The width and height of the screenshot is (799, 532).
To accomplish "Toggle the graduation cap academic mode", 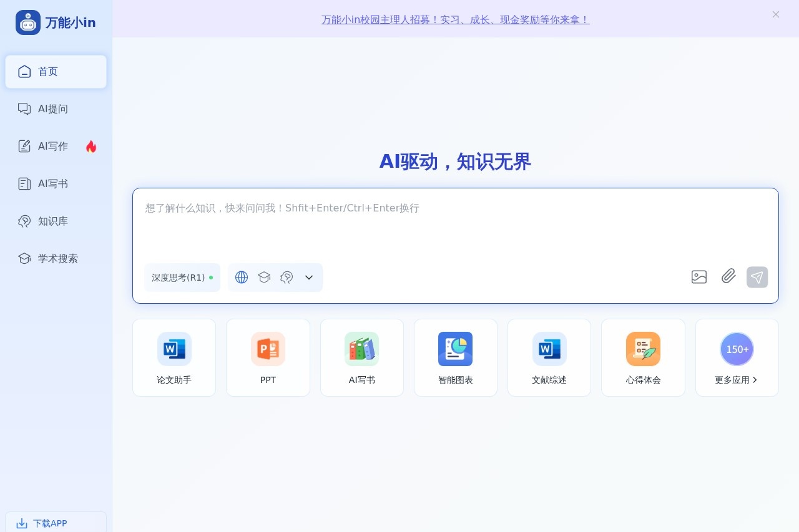I will (x=264, y=277).
